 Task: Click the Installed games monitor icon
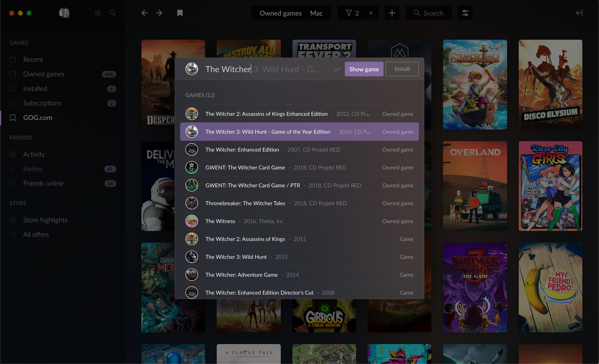click(x=13, y=88)
